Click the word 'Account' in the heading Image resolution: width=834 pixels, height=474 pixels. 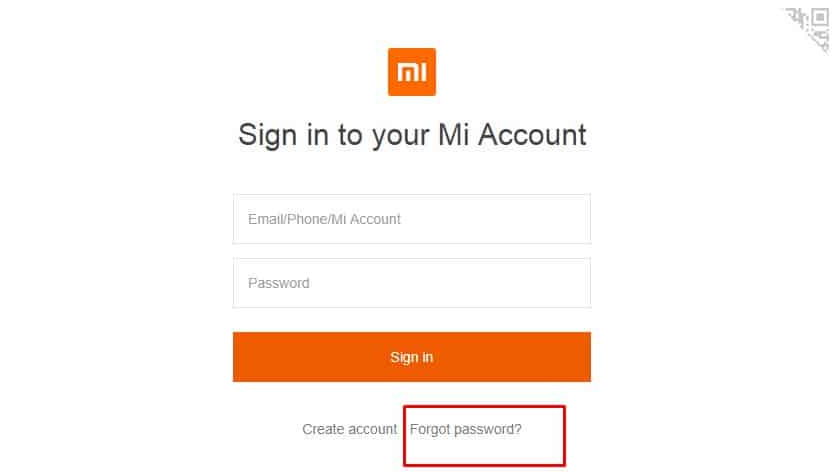pyautogui.click(x=532, y=135)
